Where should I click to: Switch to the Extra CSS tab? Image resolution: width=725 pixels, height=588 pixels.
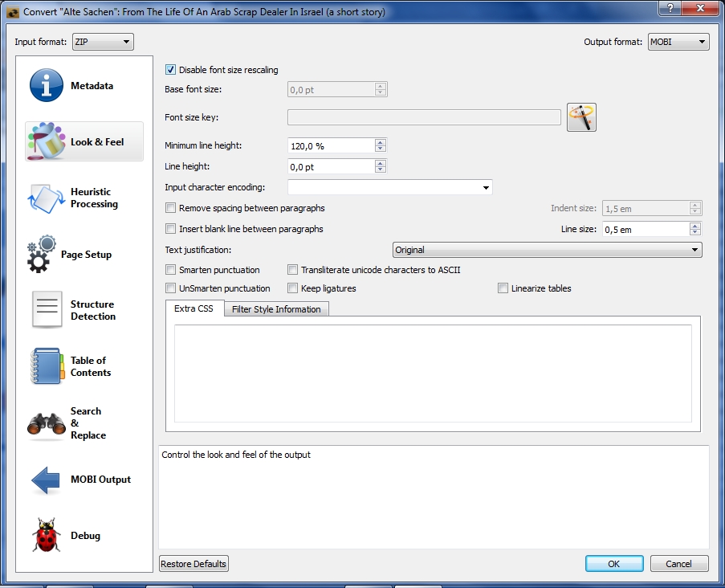(x=193, y=308)
